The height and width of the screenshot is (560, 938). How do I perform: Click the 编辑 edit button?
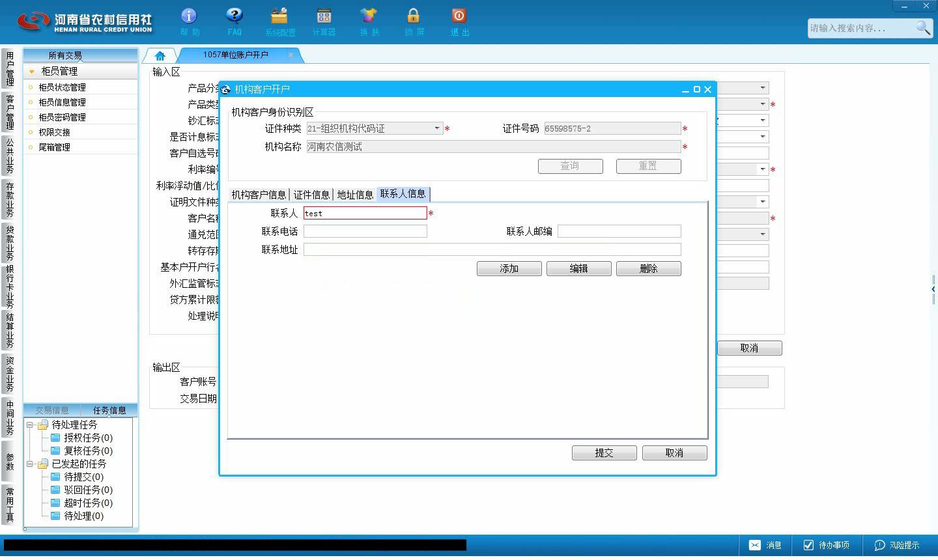pyautogui.click(x=579, y=268)
